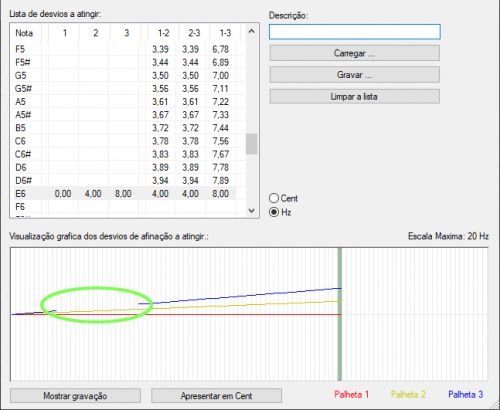Screen dimensions: 500x410
Task: Click the Mostrar gravação button
Action: click(x=75, y=396)
